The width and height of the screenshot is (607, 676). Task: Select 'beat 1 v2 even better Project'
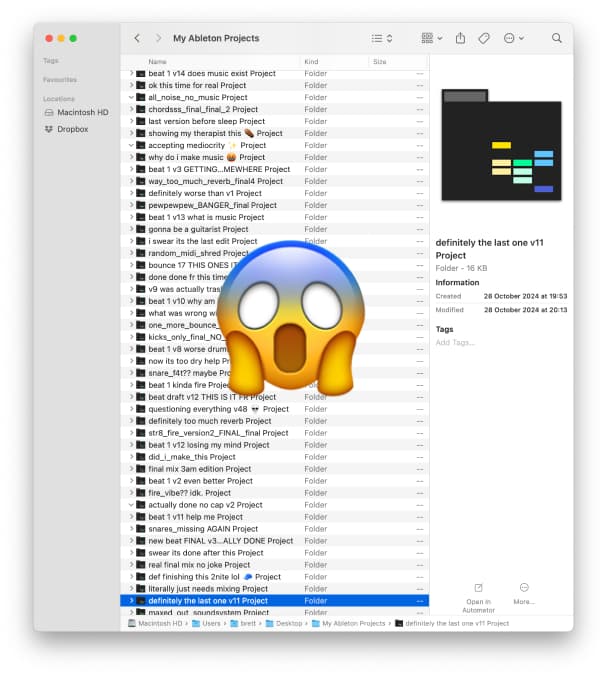(x=275, y=481)
